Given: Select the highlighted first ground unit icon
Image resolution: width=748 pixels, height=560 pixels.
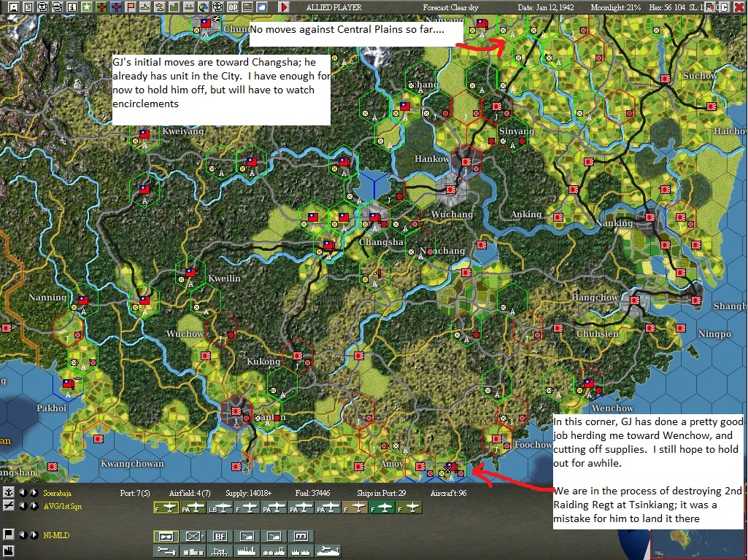Looking at the screenshot, I should tap(166, 537).
